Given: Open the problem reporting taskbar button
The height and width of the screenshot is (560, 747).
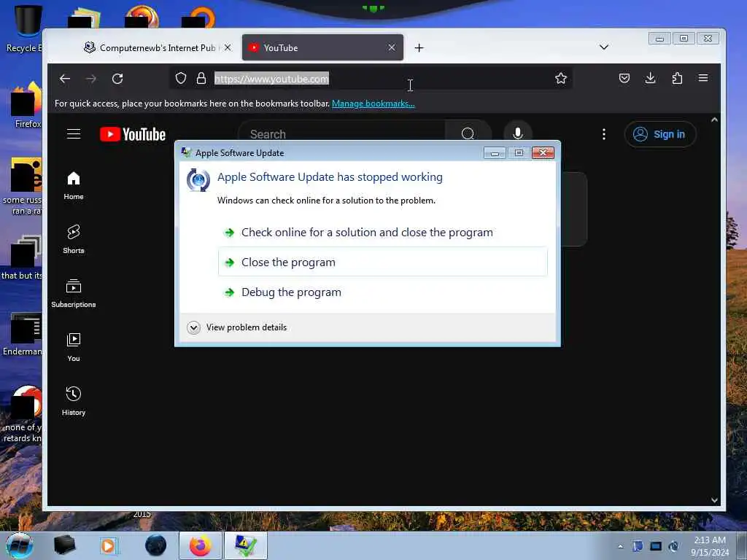Looking at the screenshot, I should pos(245,545).
